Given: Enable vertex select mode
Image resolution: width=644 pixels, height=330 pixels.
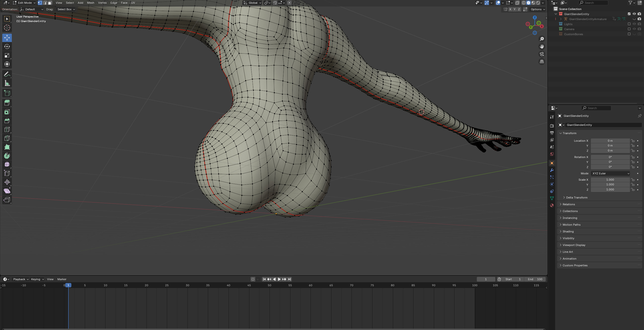Looking at the screenshot, I should (x=40, y=3).
